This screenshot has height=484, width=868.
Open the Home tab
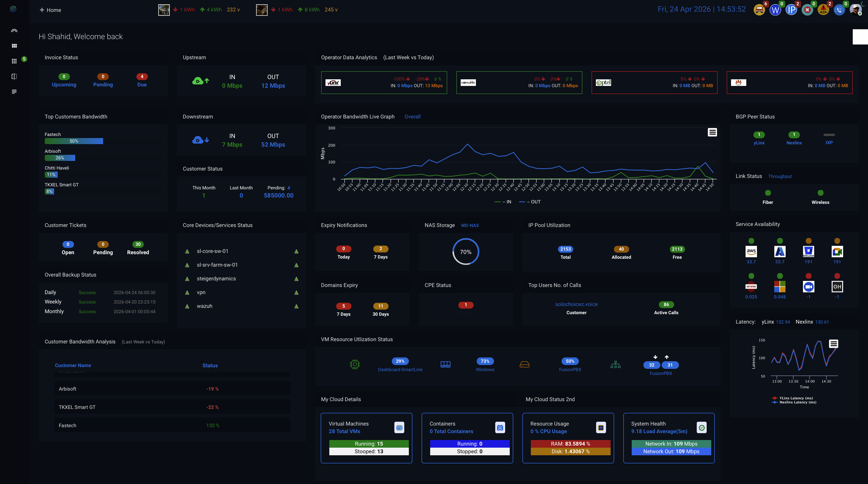[51, 10]
